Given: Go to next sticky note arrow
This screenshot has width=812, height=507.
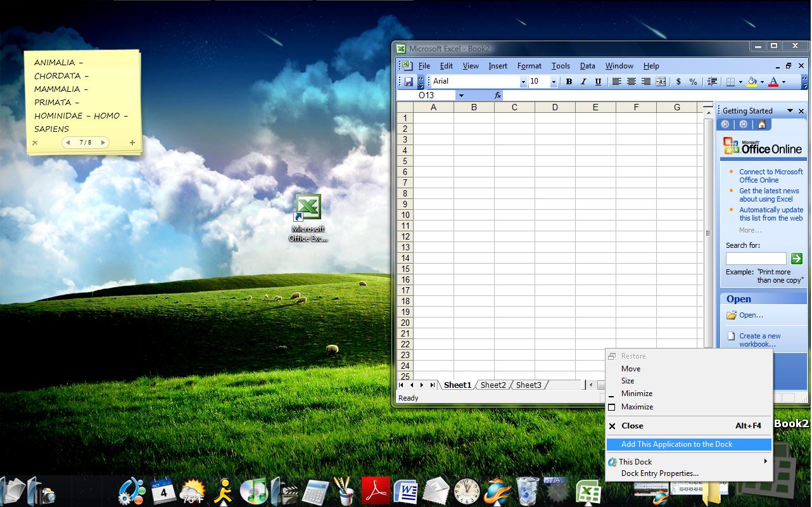Looking at the screenshot, I should [x=103, y=143].
